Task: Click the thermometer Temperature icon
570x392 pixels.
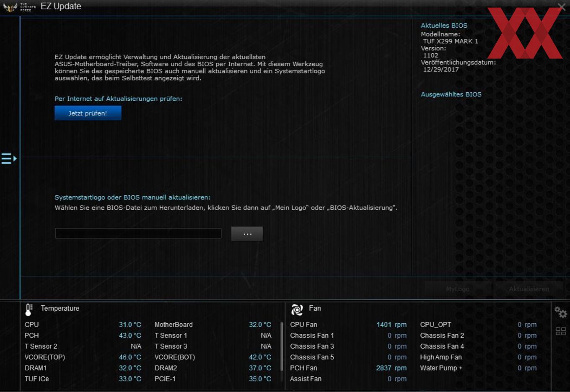Action: (x=29, y=309)
